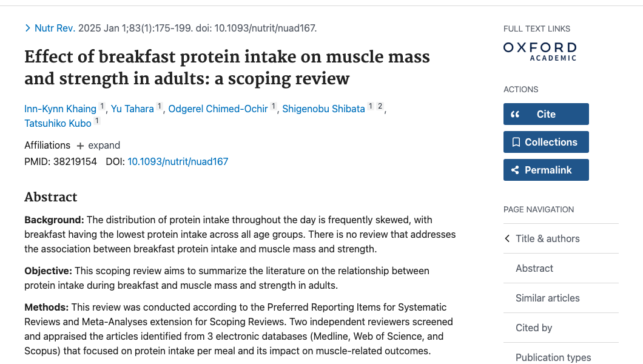Jump to the Abstract section in page navigation
The image size is (643, 364).
pyautogui.click(x=534, y=268)
